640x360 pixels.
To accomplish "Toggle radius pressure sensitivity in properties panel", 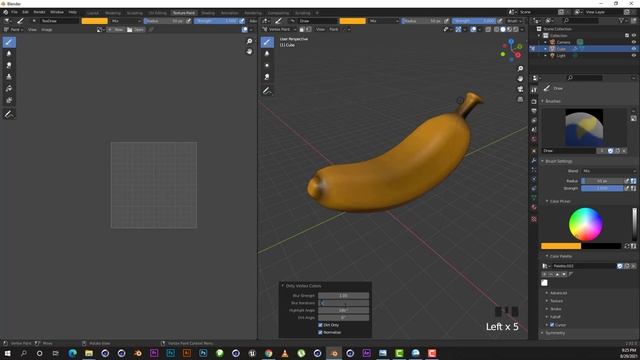I will 627,181.
